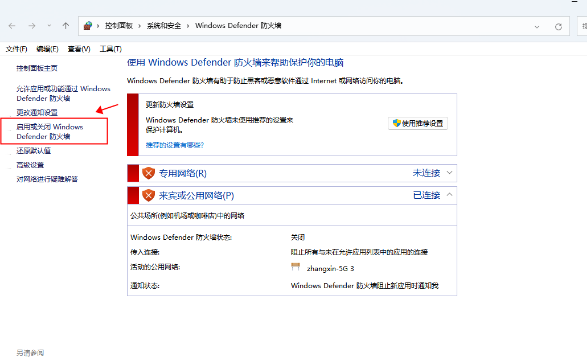Click 来宾或公用网络(P) section header
Screen dimensions: 587x364
pos(197,195)
